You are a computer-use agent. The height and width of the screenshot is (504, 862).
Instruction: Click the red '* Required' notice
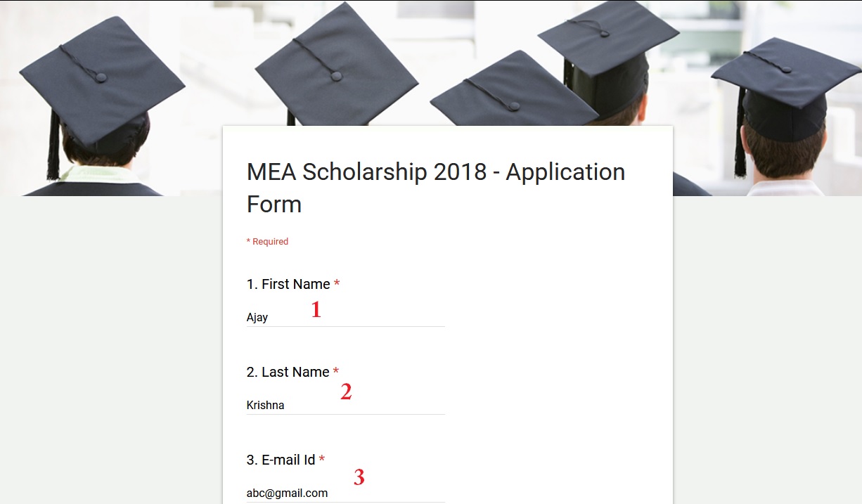pos(267,241)
